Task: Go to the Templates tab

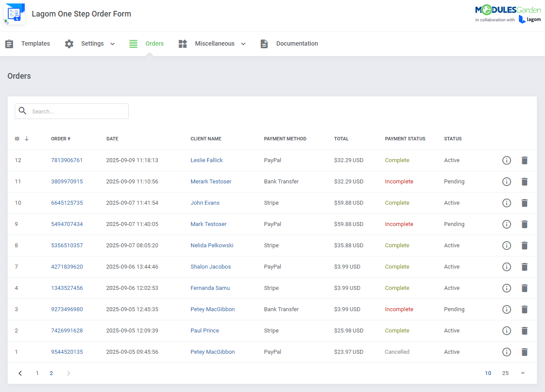Action: point(36,43)
